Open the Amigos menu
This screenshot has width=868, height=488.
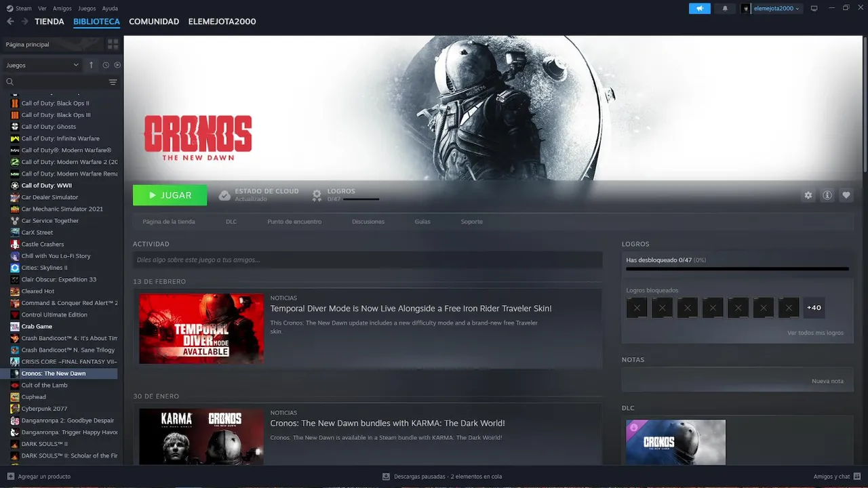click(x=62, y=8)
